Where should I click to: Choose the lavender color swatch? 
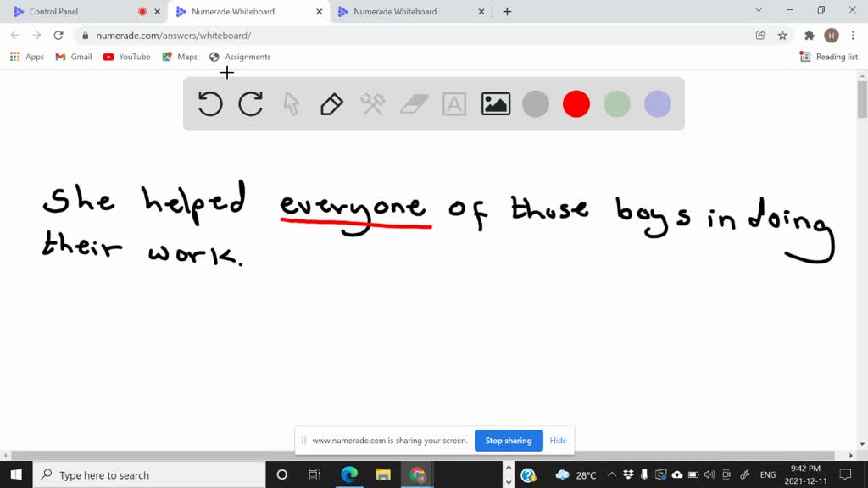[658, 104]
